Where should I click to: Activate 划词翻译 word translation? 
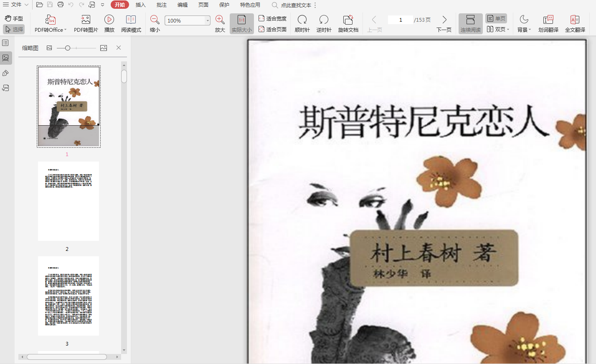[548, 24]
